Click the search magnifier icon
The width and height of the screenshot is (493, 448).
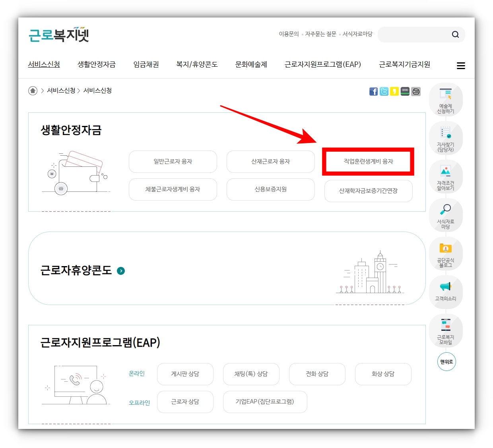coord(455,35)
